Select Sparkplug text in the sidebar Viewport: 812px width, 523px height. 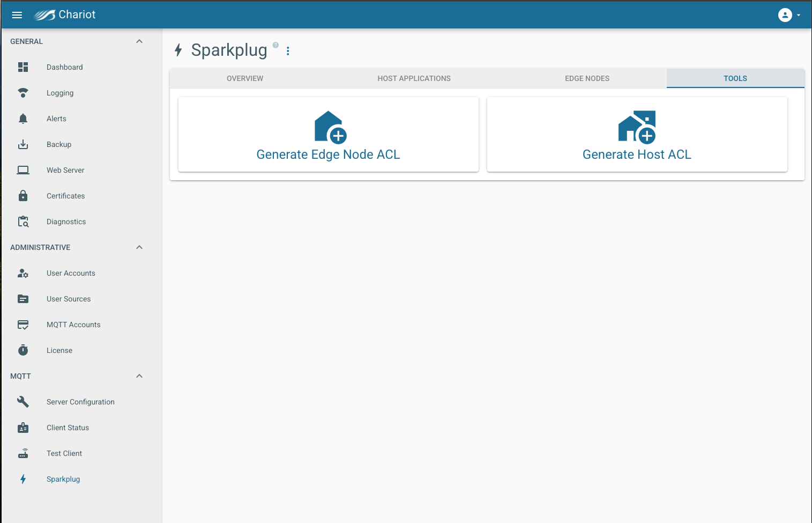pyautogui.click(x=63, y=479)
